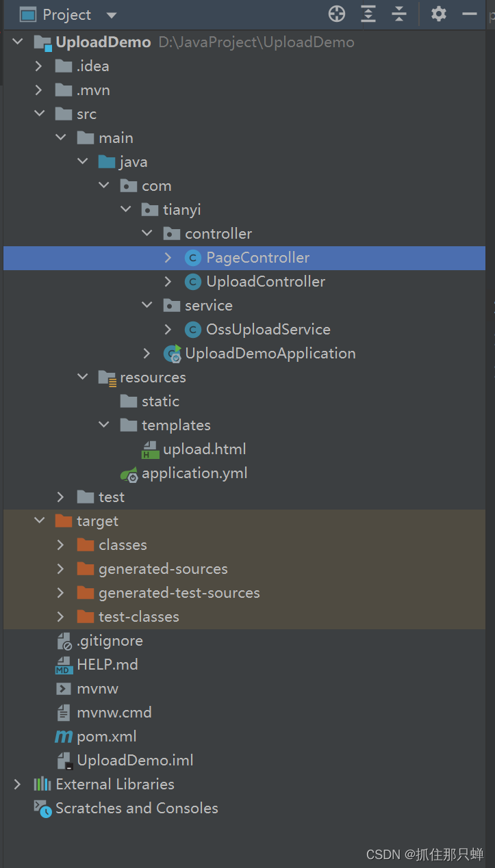Expand the UploadController class node
Screen dimensions: 495x868
168,282
